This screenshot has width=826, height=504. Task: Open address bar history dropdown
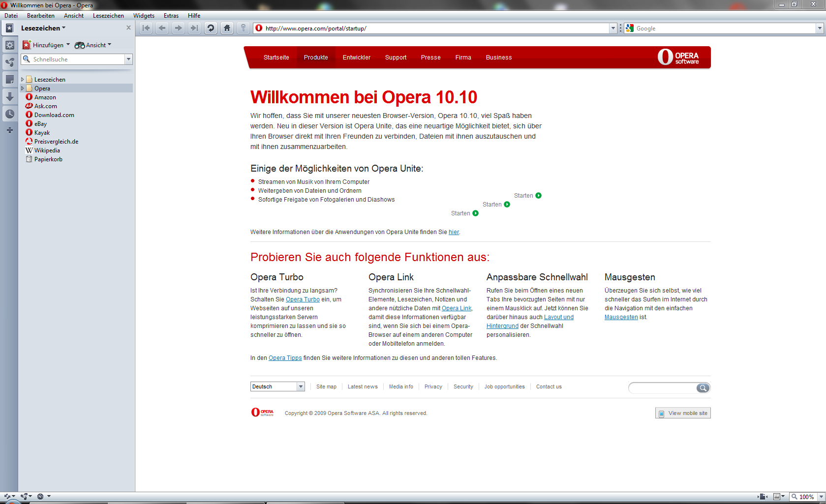click(x=613, y=28)
